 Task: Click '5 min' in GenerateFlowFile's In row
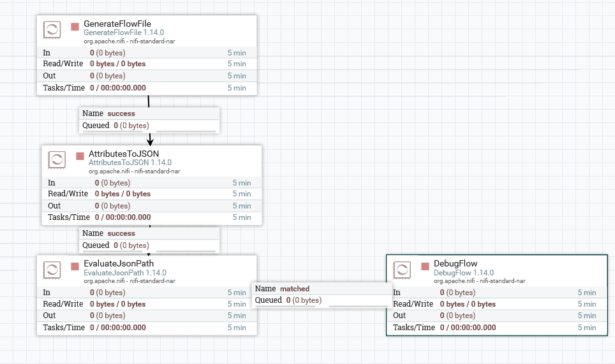click(237, 53)
